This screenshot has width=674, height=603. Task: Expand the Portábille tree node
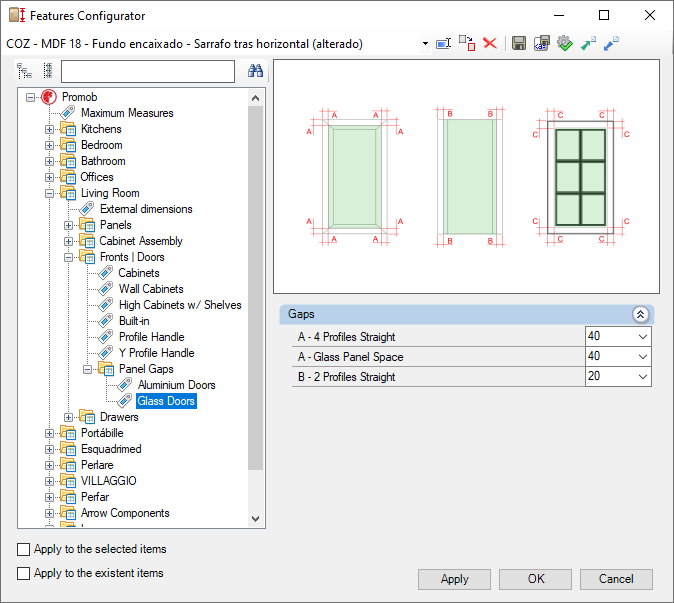click(x=49, y=433)
